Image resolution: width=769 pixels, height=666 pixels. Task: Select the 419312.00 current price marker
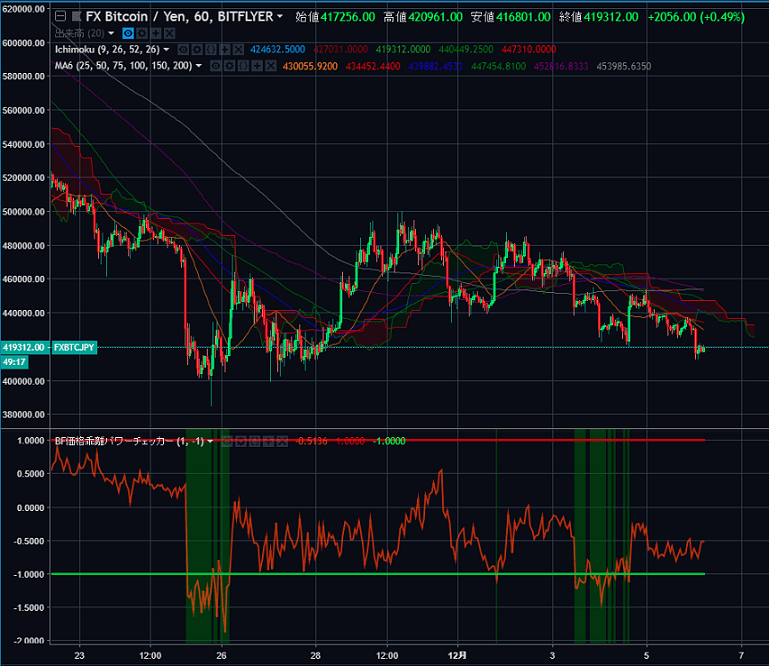point(24,347)
